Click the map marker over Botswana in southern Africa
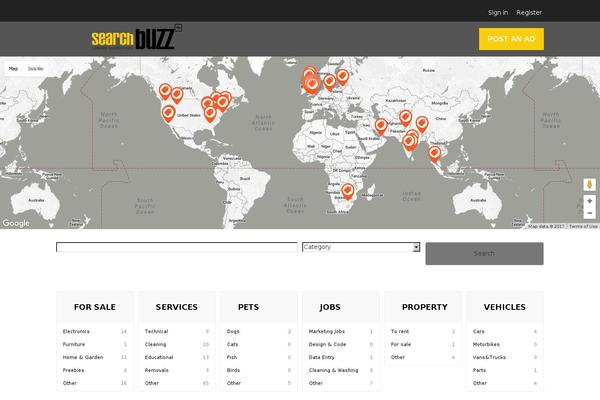 tap(347, 191)
